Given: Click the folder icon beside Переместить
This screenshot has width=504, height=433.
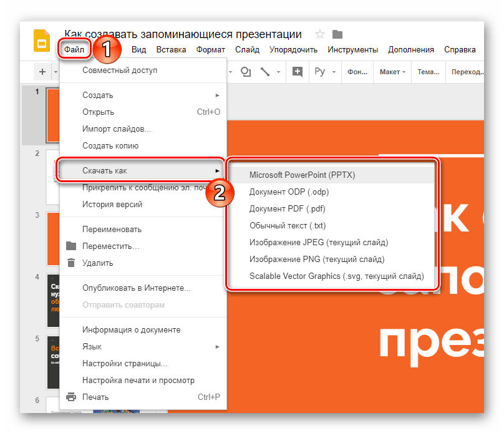Looking at the screenshot, I should [71, 246].
